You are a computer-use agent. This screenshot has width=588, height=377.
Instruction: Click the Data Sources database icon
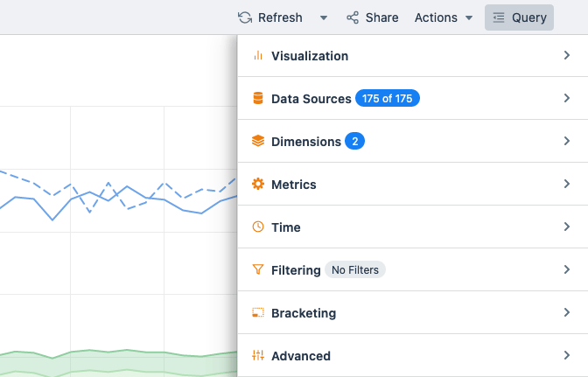click(x=257, y=99)
